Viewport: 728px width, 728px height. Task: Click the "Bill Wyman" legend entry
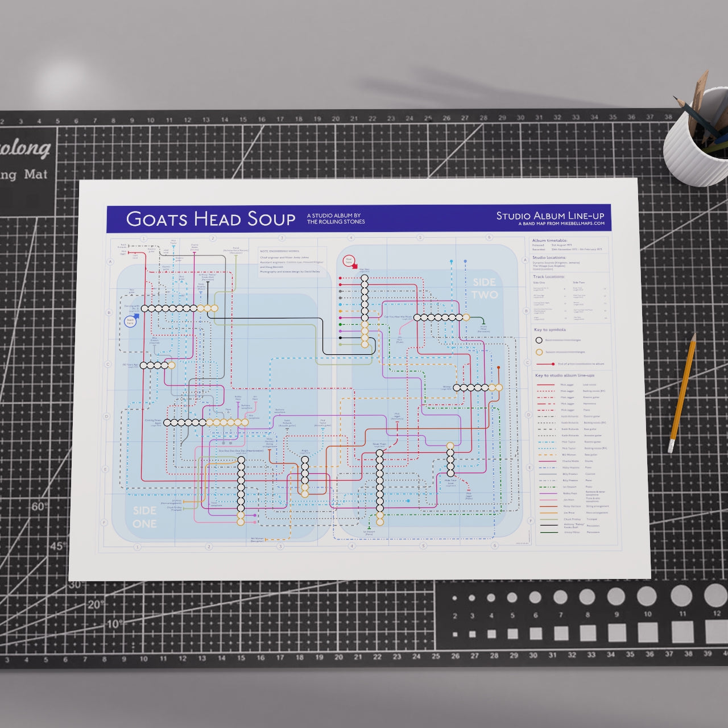[568, 454]
